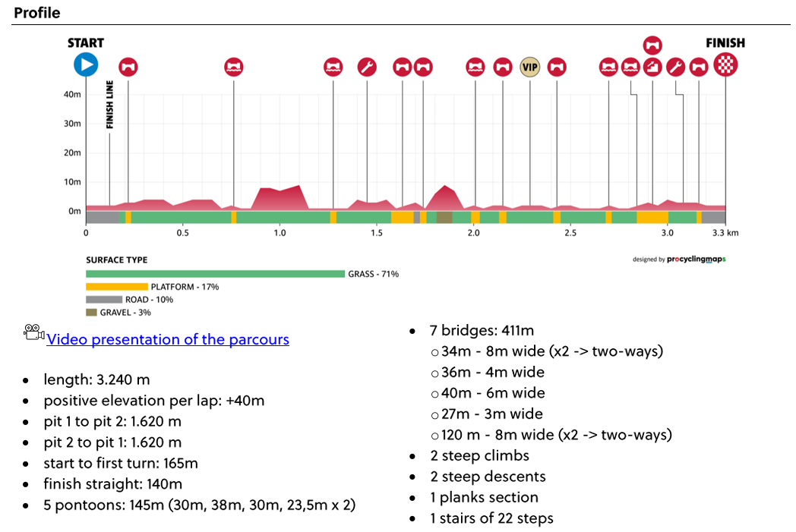This screenshot has width=796, height=532.
Task: Click the bridge icon right after START
Action: pyautogui.click(x=128, y=67)
